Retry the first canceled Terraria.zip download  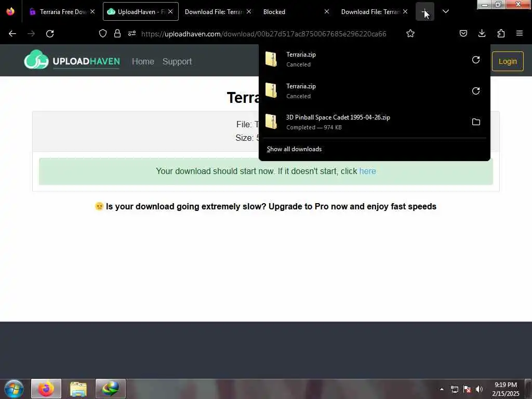(476, 60)
